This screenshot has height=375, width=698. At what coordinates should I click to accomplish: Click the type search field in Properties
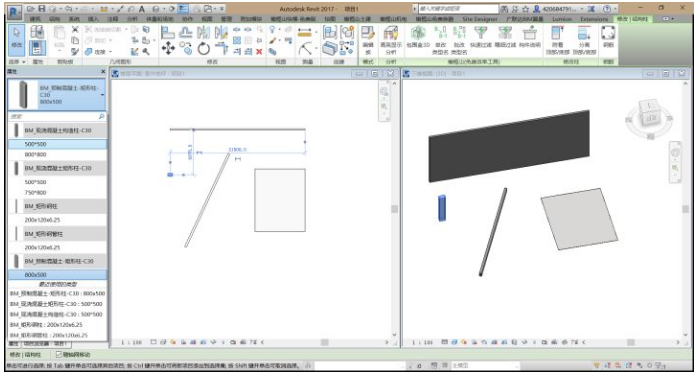(x=57, y=116)
